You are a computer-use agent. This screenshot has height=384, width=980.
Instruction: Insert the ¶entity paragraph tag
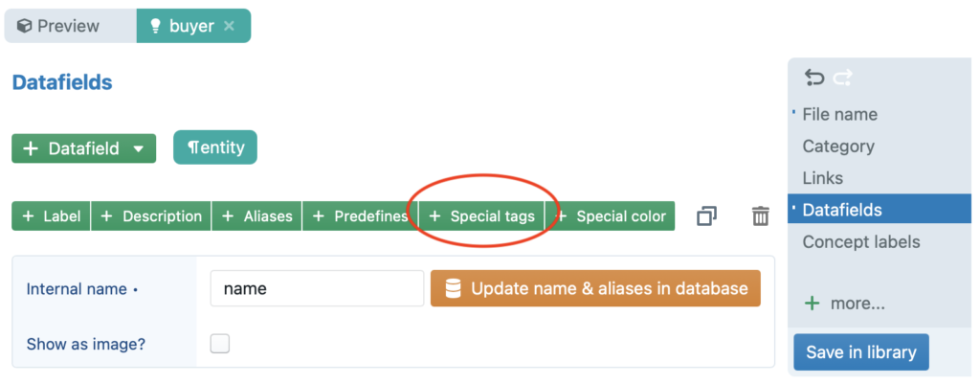215,147
